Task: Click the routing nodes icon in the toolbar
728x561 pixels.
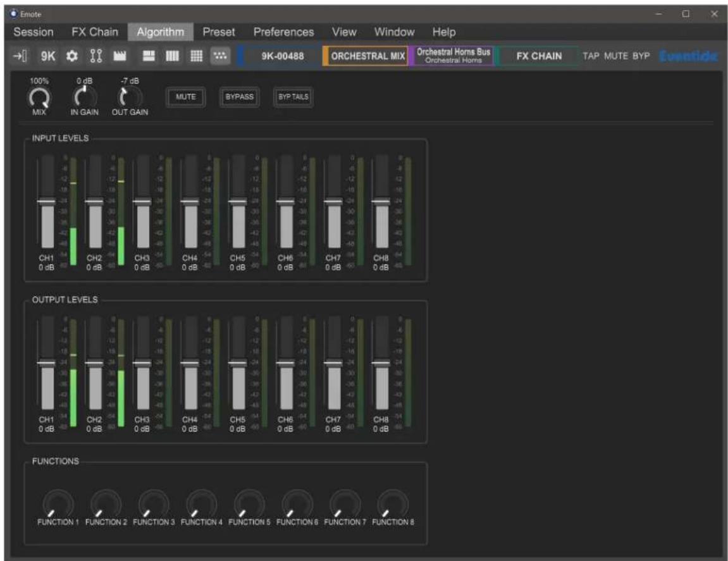Action: click(96, 56)
